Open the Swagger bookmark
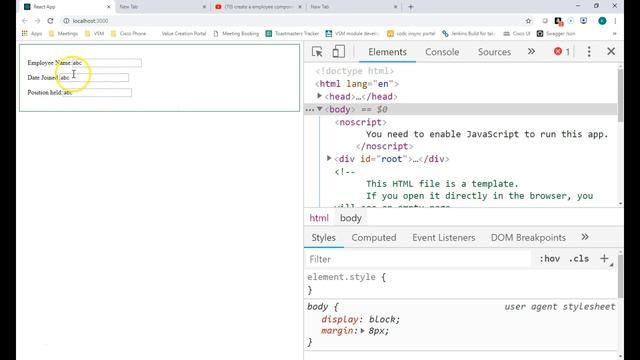 (556, 33)
